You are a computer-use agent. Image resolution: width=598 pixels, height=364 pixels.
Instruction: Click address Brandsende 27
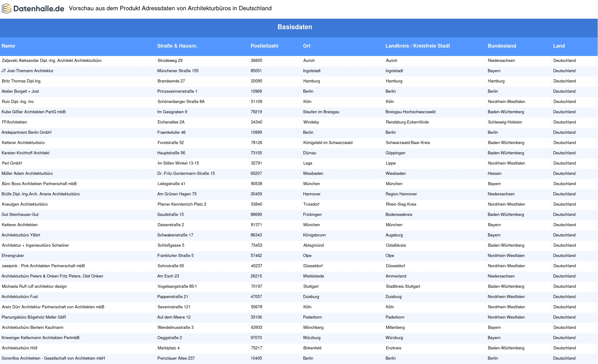click(x=171, y=81)
